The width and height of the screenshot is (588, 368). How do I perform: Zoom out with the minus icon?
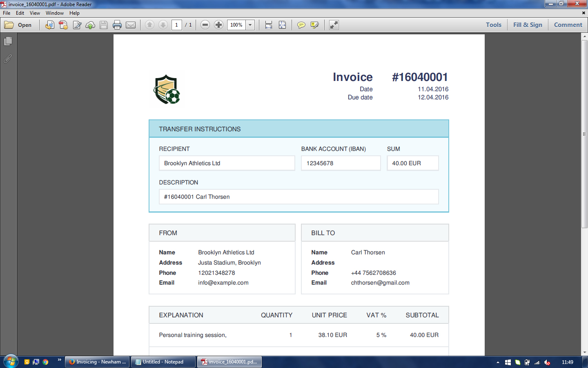click(205, 25)
